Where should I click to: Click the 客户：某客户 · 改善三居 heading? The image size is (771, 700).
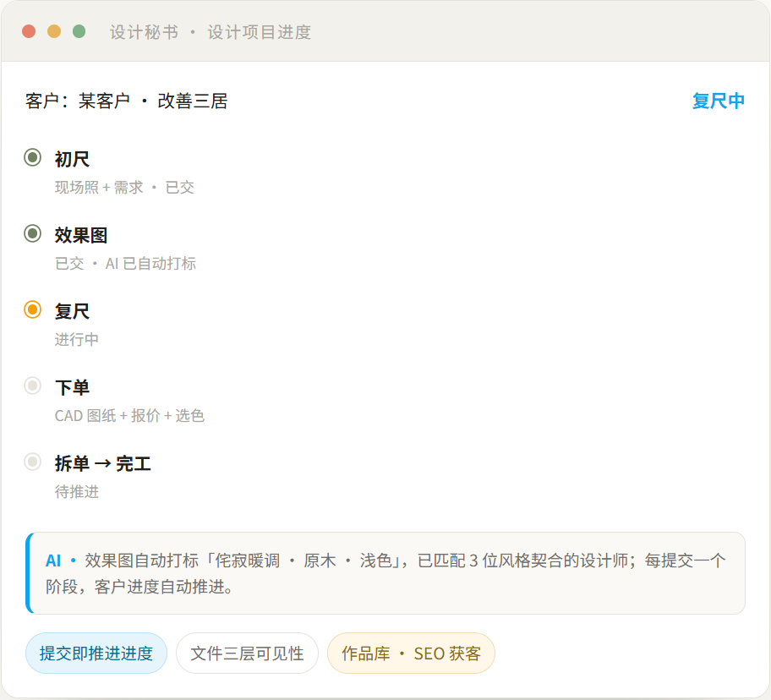click(x=126, y=101)
